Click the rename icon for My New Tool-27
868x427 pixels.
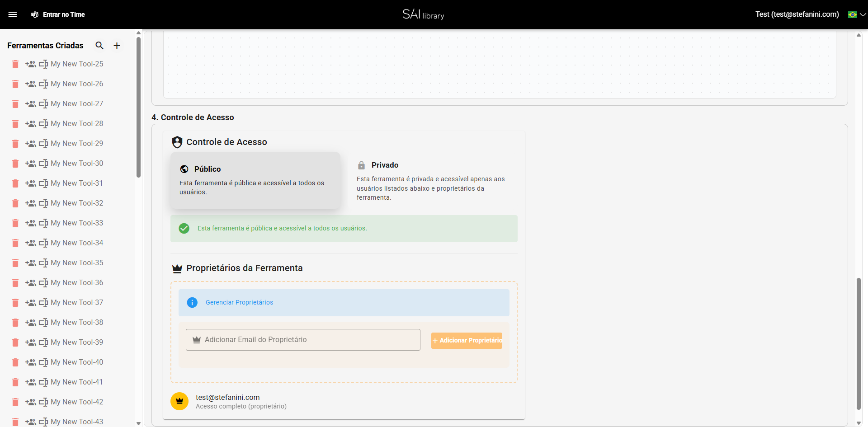click(x=44, y=104)
